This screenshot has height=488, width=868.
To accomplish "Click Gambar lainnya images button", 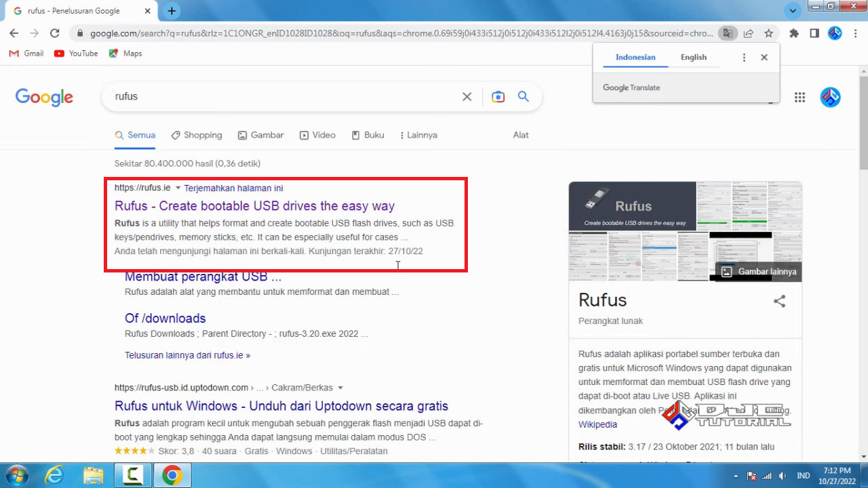I will coord(759,272).
